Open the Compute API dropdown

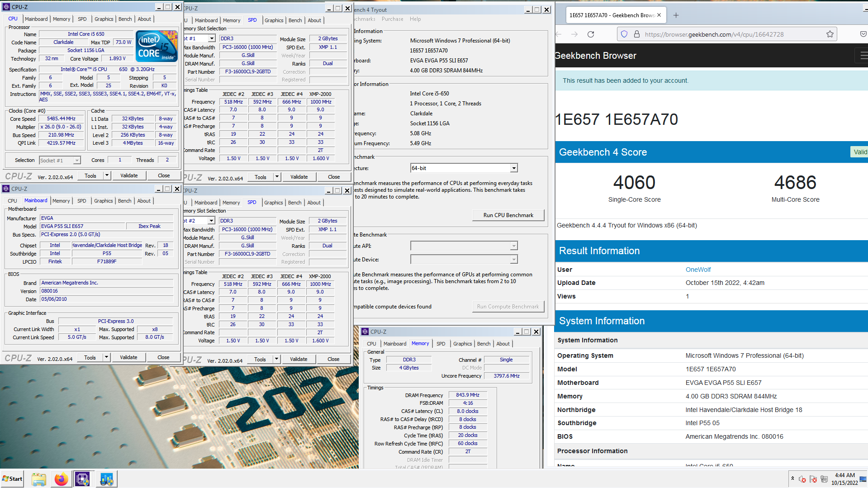[514, 246]
